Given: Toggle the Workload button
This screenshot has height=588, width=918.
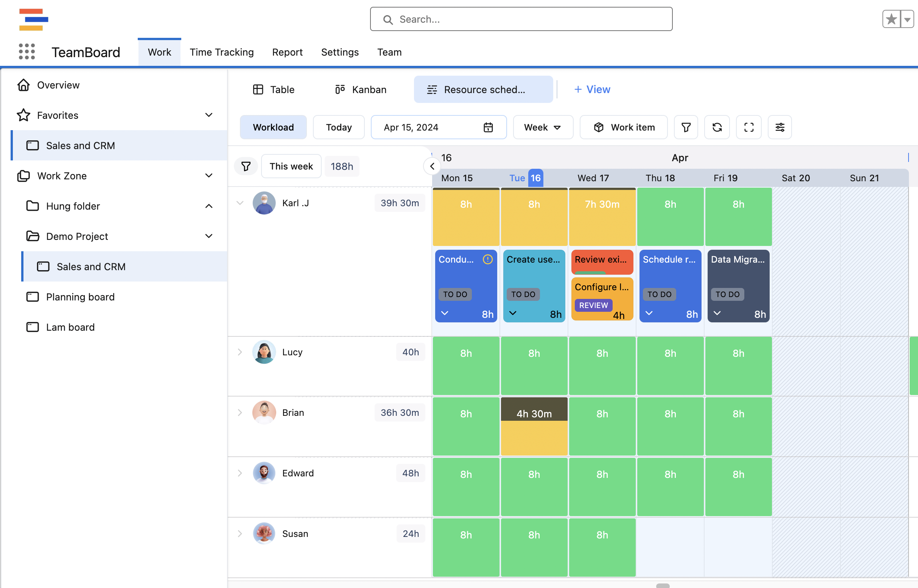Looking at the screenshot, I should [x=273, y=127].
